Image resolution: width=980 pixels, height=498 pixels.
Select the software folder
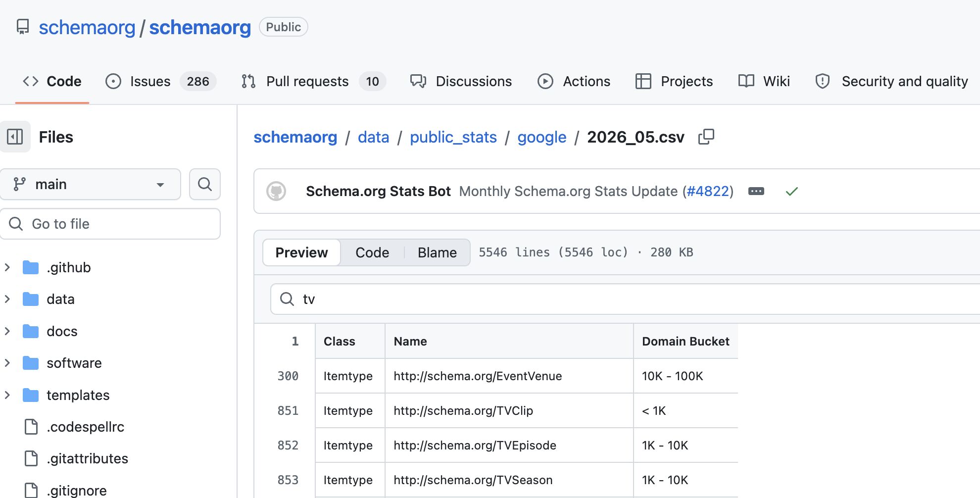tap(74, 363)
